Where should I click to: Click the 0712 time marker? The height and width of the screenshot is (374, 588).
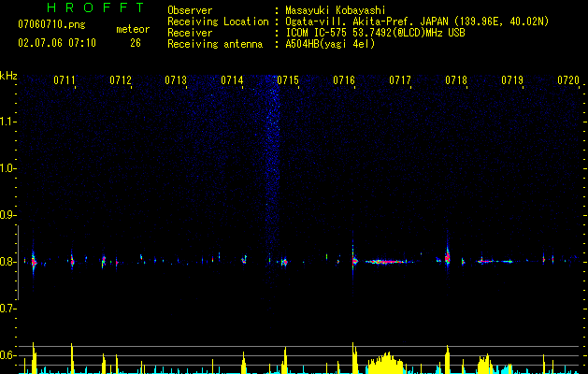point(121,80)
